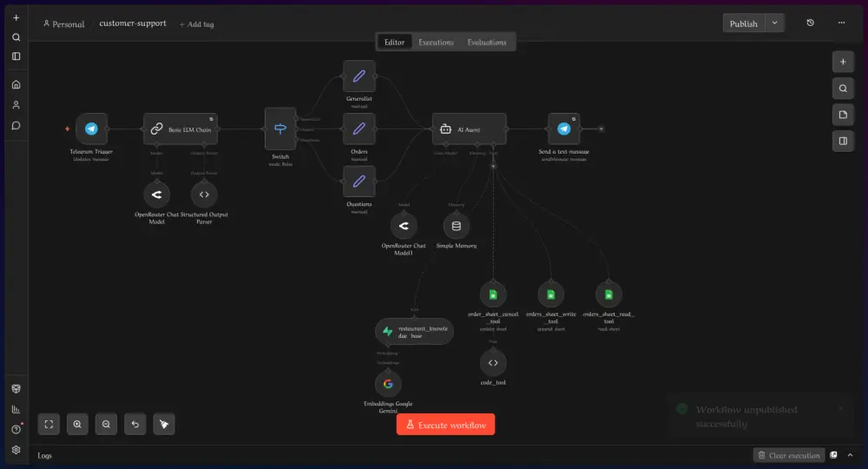Select the Basic LLM Chain node
The height and width of the screenshot is (469, 868).
pyautogui.click(x=181, y=129)
